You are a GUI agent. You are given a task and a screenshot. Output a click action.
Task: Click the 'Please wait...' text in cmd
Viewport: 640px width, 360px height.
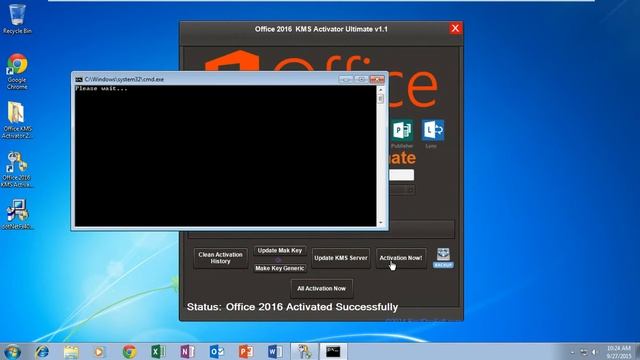[101, 89]
